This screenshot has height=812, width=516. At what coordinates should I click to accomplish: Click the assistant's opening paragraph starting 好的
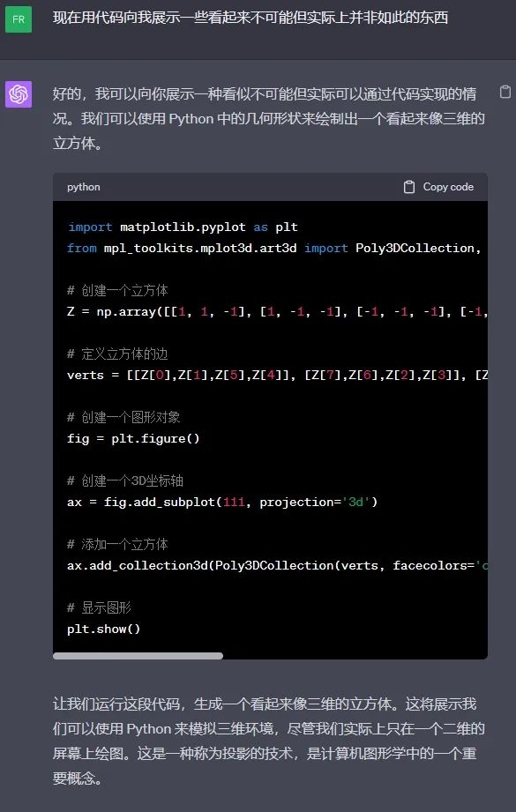tap(268, 119)
